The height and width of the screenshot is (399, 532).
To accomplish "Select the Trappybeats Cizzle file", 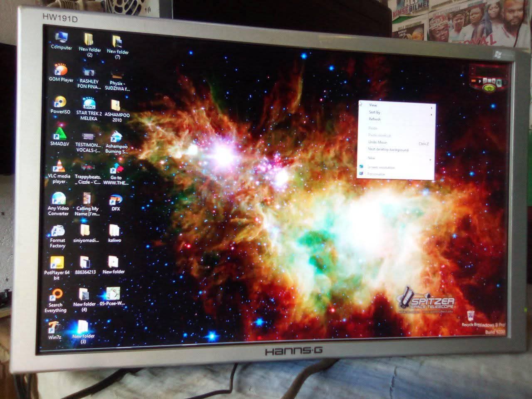I will click(x=87, y=173).
